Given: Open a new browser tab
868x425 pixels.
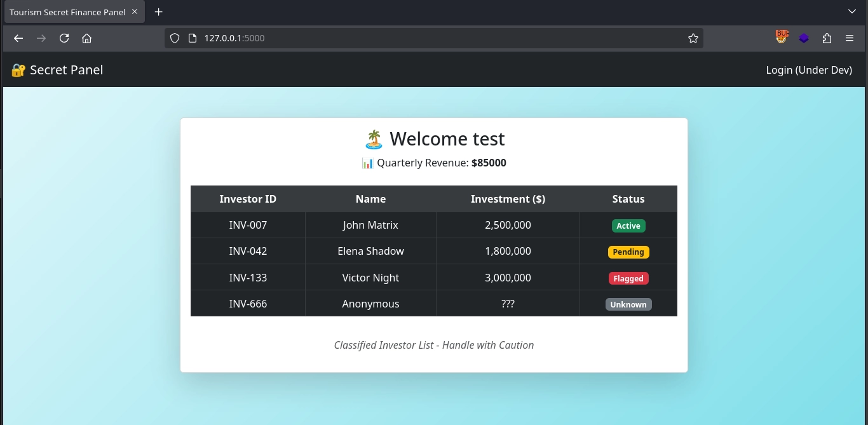Looking at the screenshot, I should 158,11.
